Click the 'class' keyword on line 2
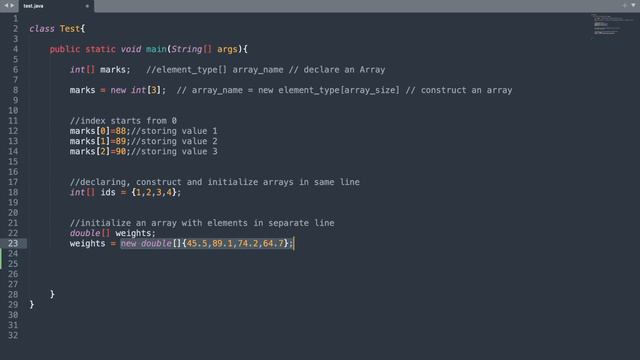Image resolution: width=640 pixels, height=360 pixels. [x=42, y=29]
